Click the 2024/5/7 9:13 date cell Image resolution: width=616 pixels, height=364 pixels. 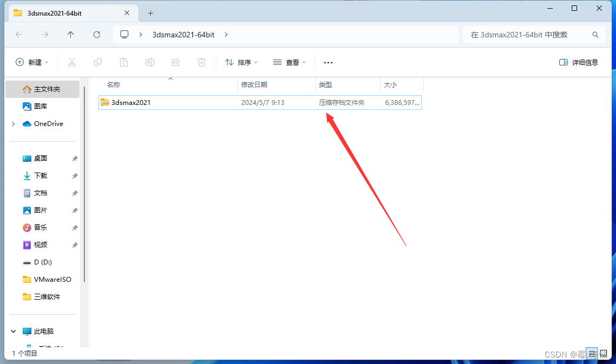(262, 103)
